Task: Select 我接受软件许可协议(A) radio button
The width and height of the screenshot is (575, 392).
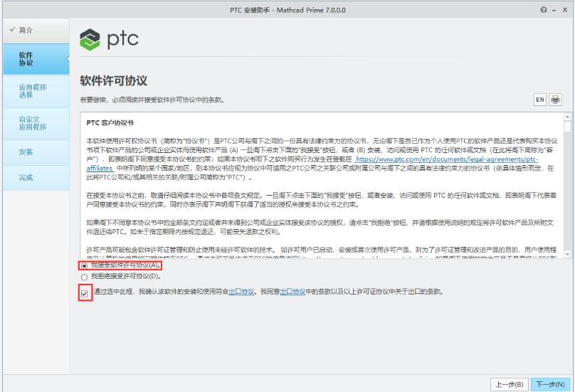Action: pos(85,265)
